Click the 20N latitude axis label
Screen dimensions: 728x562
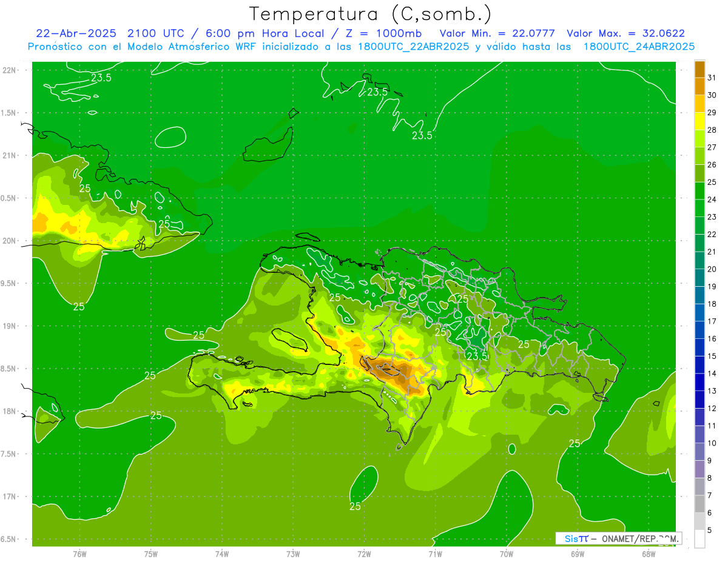[x=9, y=241]
